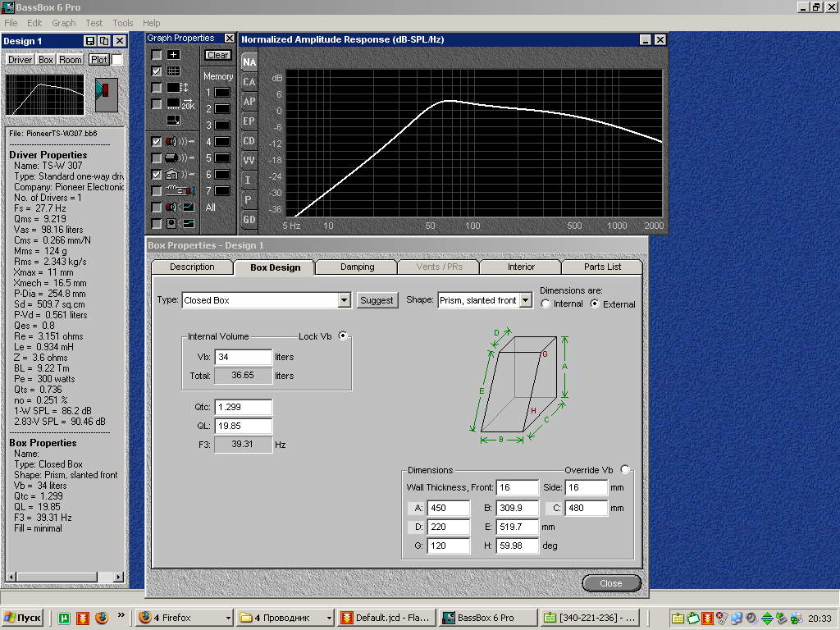The width and height of the screenshot is (840, 630).
Task: Expand the Shape dropdown list
Action: 525,301
